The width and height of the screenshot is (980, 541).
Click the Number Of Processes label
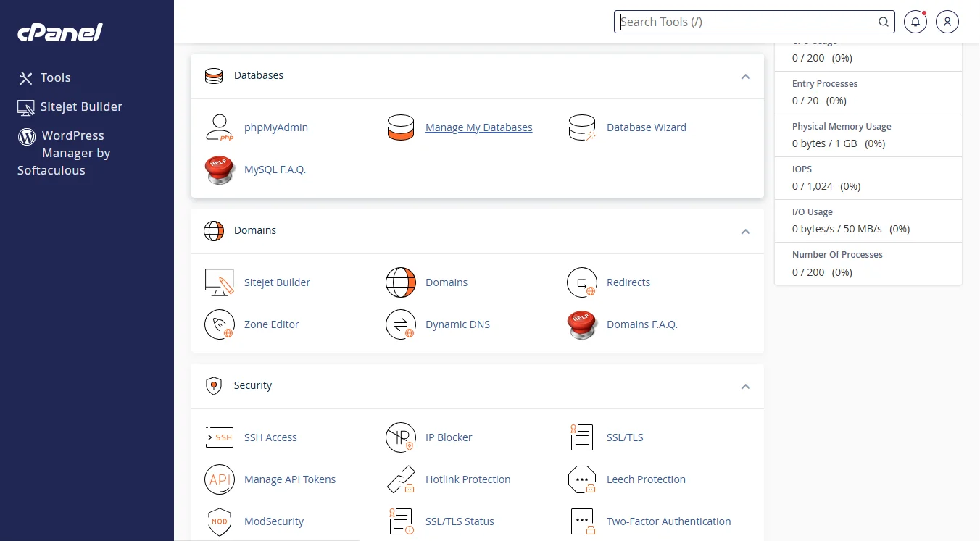(837, 255)
